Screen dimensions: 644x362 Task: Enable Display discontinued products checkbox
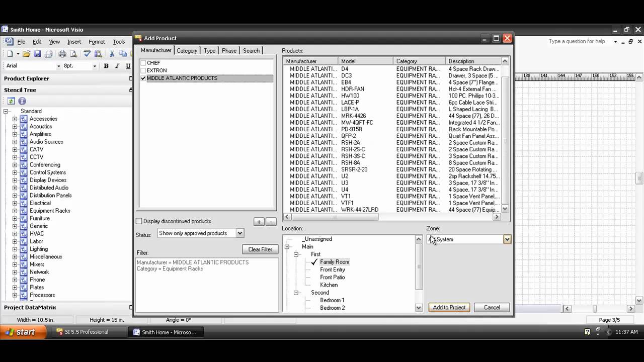coord(139,221)
